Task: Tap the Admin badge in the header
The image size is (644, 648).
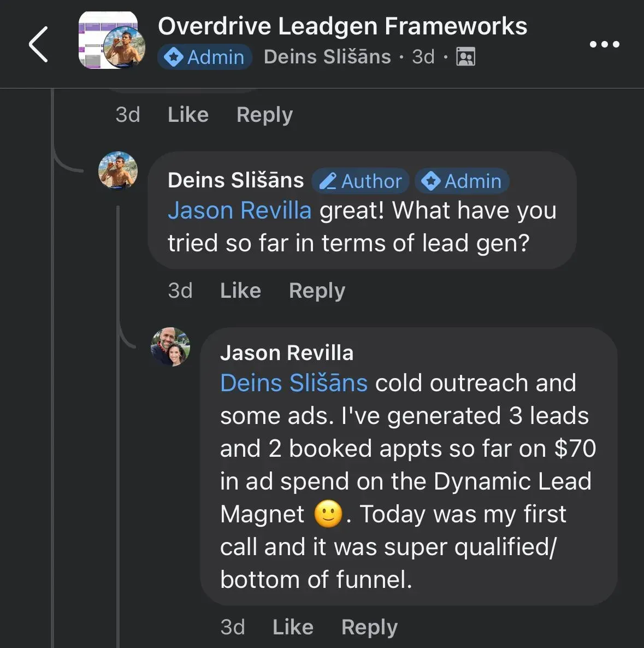Action: (205, 57)
